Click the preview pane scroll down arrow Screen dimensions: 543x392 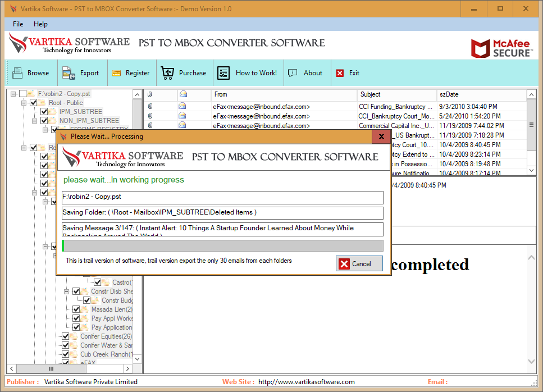tap(532, 361)
